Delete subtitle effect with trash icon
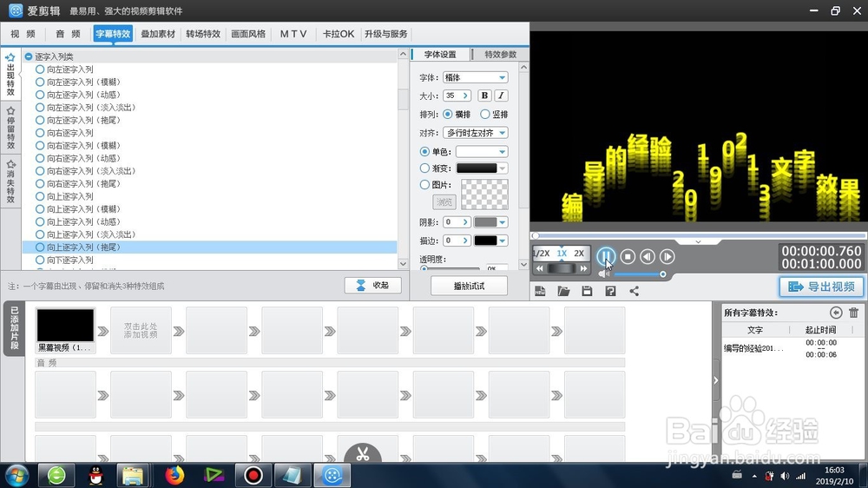This screenshot has height=488, width=868. 853,313
